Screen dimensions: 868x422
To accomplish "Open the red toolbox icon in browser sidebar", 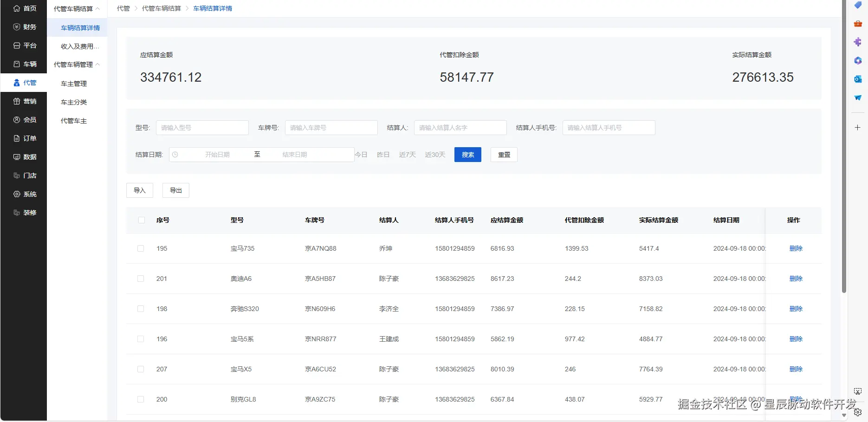I will [x=858, y=24].
